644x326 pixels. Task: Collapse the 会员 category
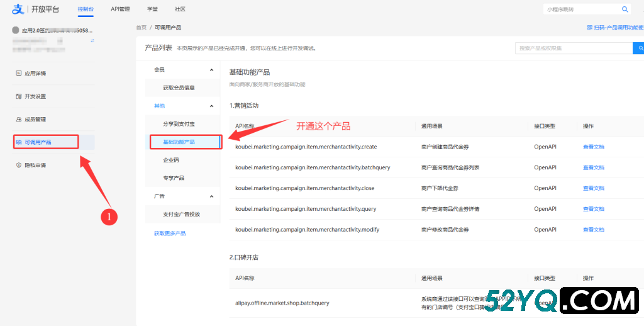pyautogui.click(x=211, y=70)
